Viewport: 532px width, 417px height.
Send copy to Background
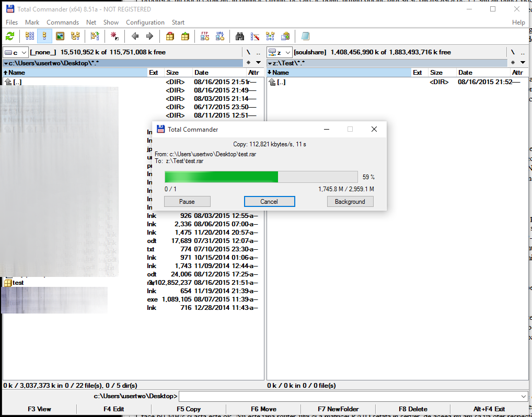[350, 202]
